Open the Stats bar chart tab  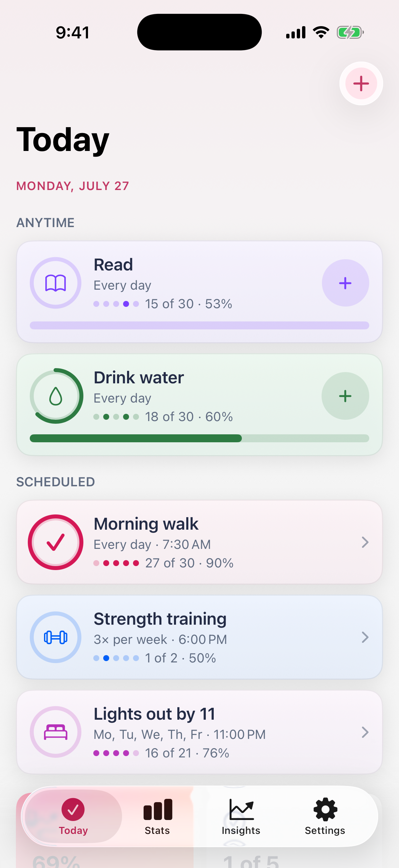coord(157,816)
